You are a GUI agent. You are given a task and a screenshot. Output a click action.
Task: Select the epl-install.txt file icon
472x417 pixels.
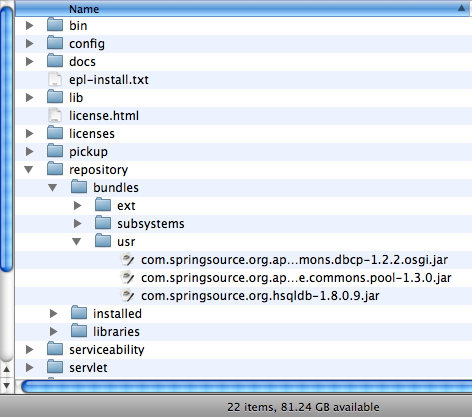coord(55,79)
